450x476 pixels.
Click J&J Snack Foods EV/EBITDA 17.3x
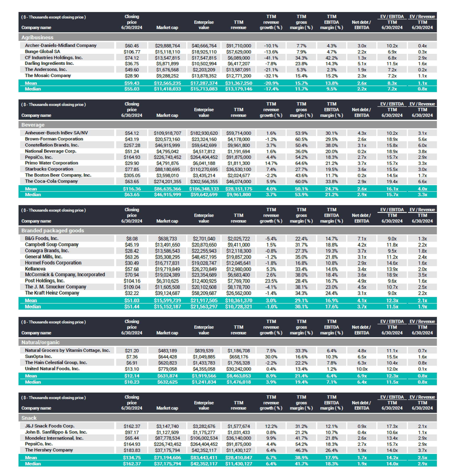pyautogui.click(x=392, y=427)
